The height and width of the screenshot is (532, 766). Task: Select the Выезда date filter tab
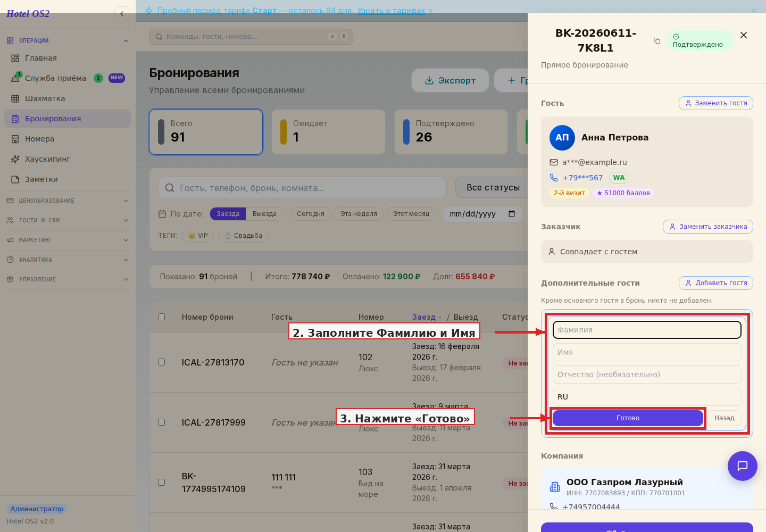264,214
